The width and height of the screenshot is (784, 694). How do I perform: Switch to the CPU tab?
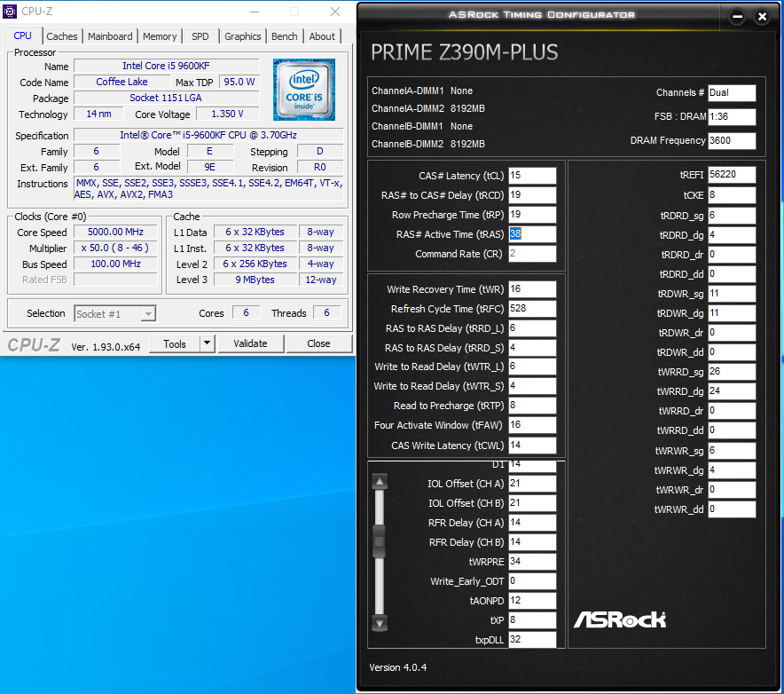22,36
